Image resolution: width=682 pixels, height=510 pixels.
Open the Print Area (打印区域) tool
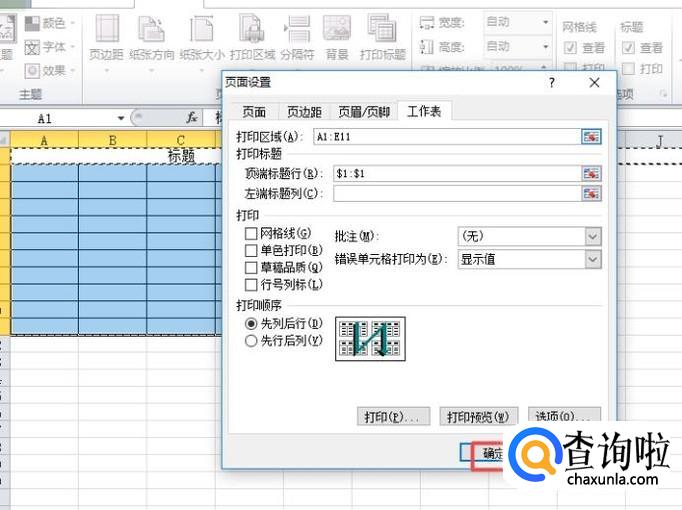[x=252, y=38]
